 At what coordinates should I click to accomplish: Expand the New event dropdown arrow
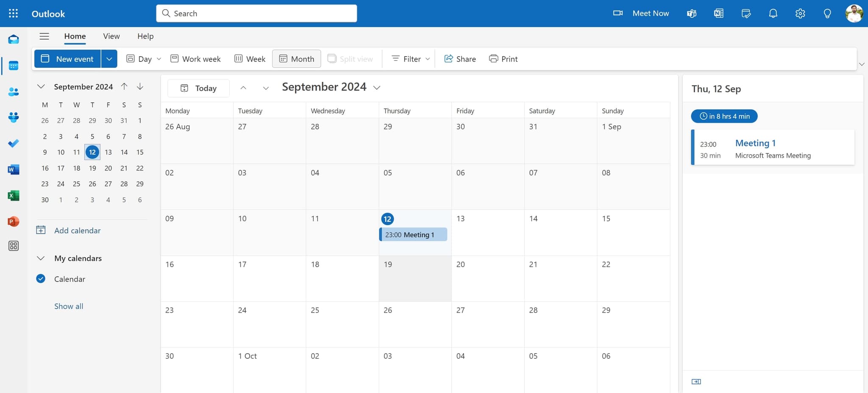coord(109,59)
